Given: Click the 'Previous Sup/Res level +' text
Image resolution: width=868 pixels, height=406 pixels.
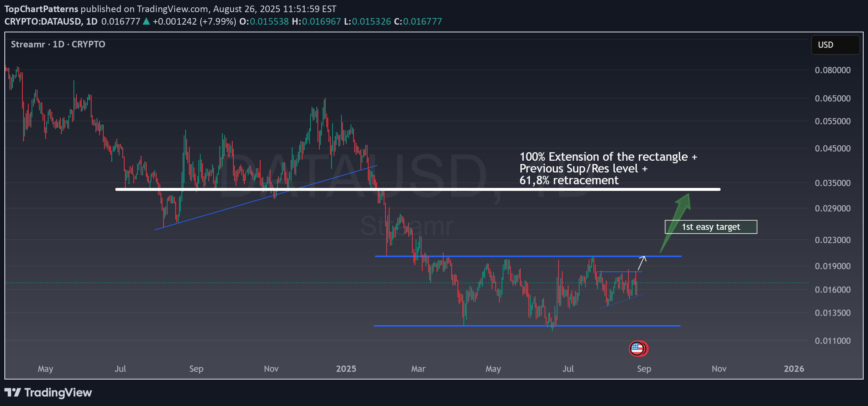Looking at the screenshot, I should tap(584, 169).
